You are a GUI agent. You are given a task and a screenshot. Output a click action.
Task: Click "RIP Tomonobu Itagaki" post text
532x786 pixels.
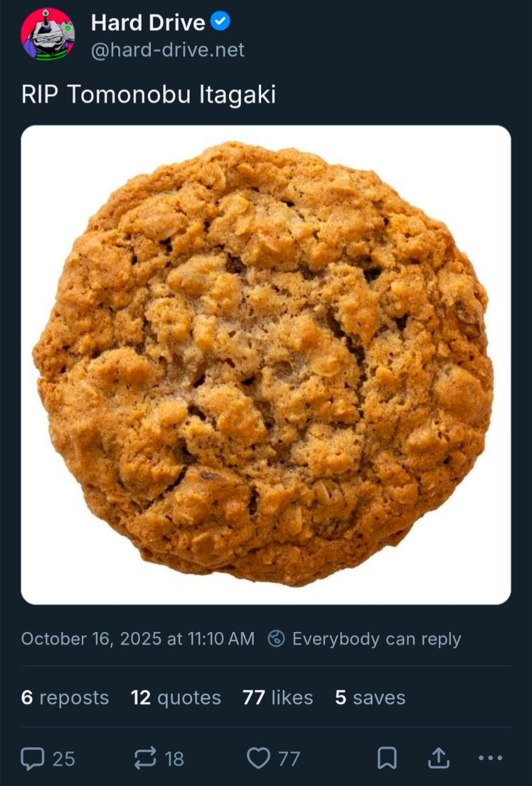[x=148, y=94]
